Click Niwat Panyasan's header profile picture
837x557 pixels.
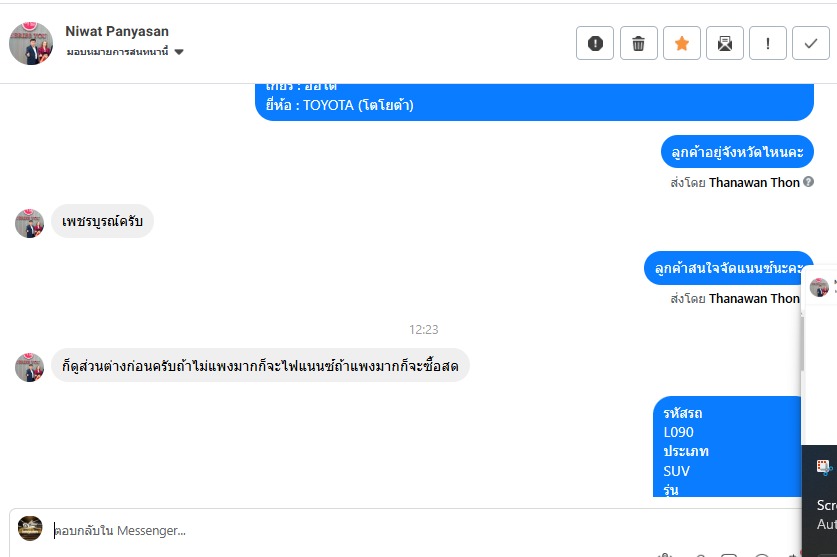[x=31, y=43]
